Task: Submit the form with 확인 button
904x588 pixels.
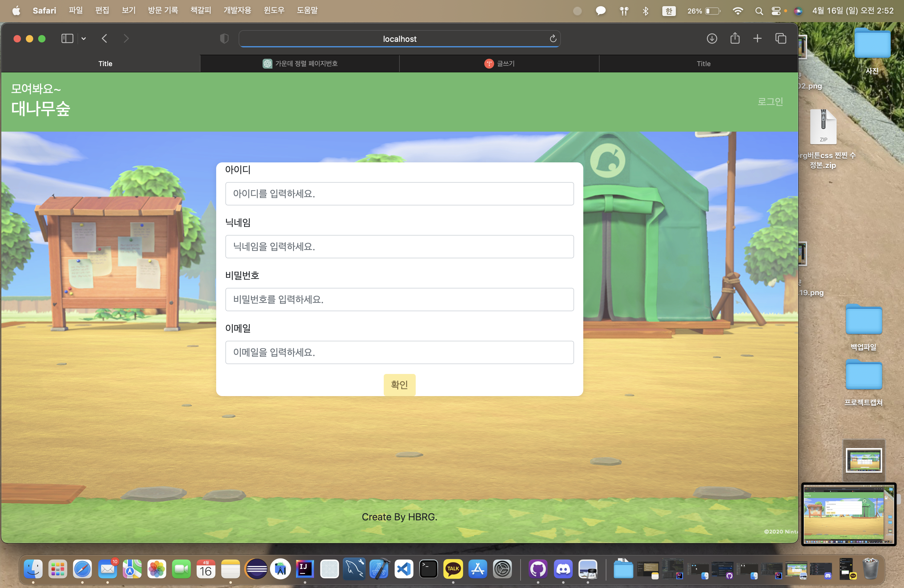Action: coord(400,385)
